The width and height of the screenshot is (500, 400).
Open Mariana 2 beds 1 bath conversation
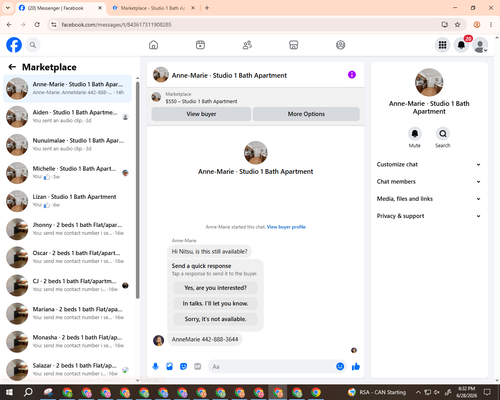tap(67, 314)
